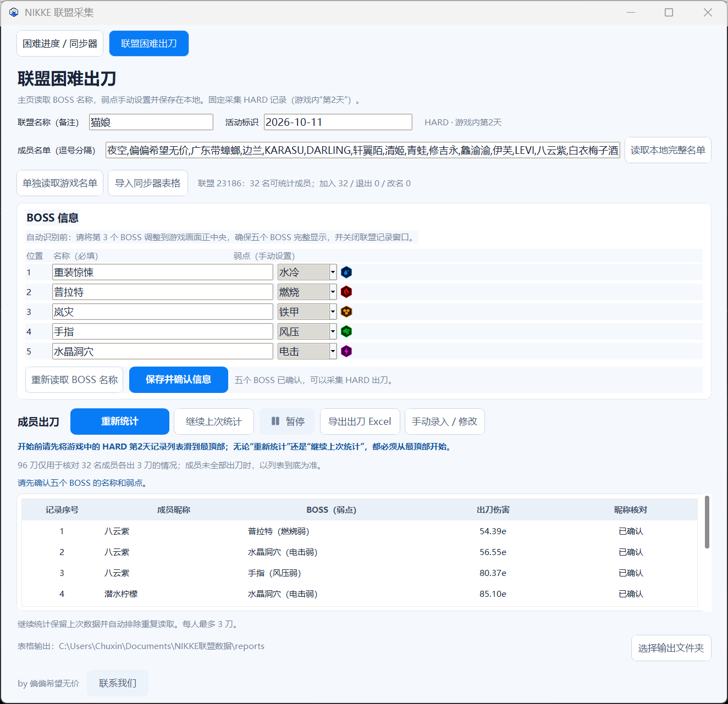This screenshot has width=728, height=704.
Task: Open the 燃烧 weakness dropdown for boss 2
Action: 307,292
